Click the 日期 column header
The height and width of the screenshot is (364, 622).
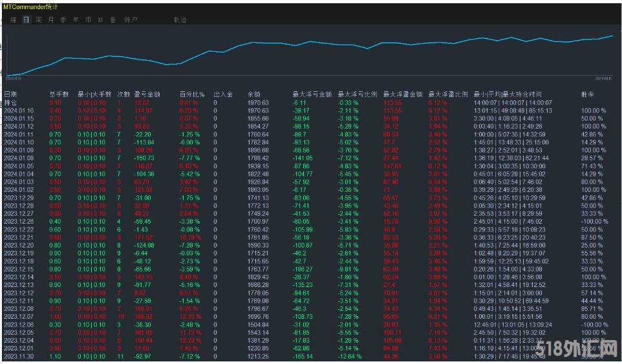11,94
